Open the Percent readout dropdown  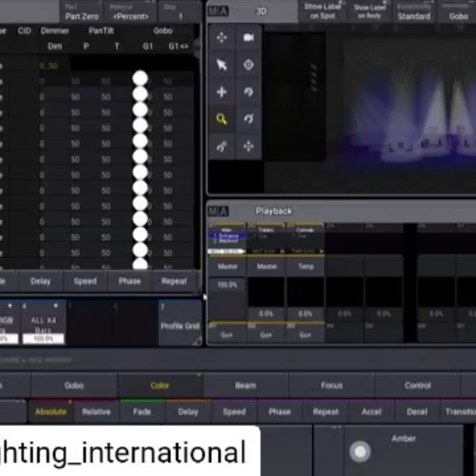click(131, 12)
